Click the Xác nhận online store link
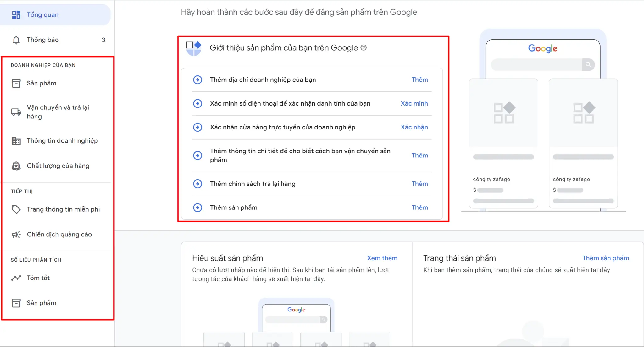This screenshot has height=347, width=644. coord(414,127)
